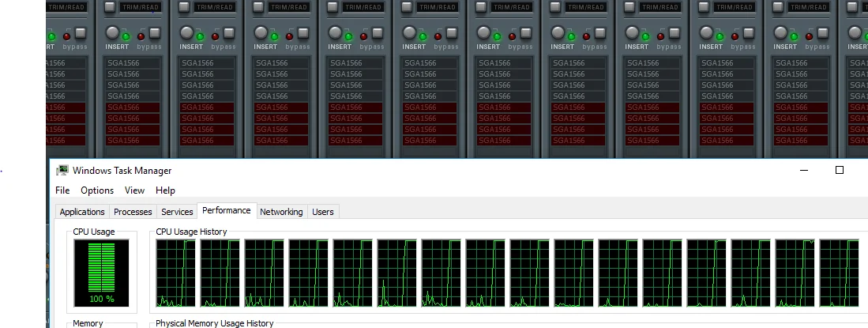The image size is (868, 328).
Task: Switch to the Processes tab
Action: (x=133, y=212)
